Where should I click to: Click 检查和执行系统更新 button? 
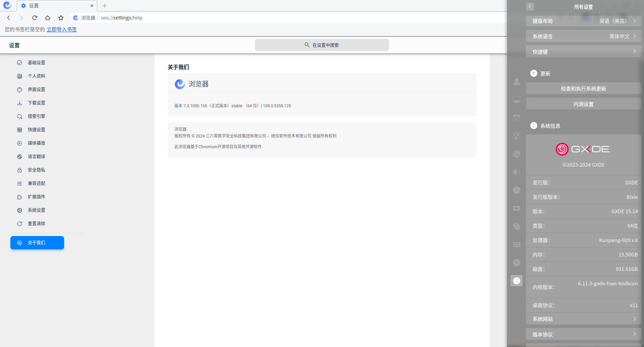584,89
